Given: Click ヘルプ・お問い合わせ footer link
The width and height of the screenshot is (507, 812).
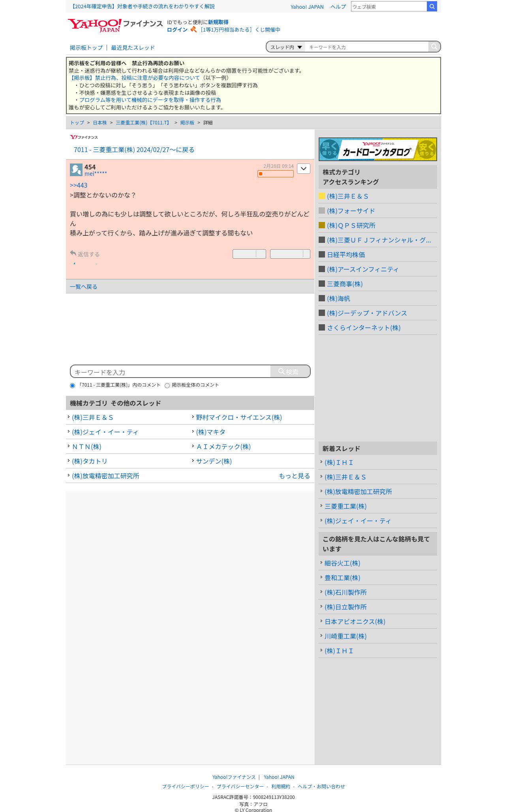Looking at the screenshot, I should (321, 786).
